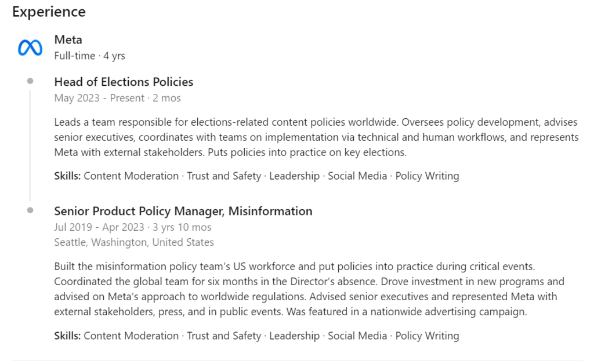Click Policy Writing skill under the Misinformation role
The width and height of the screenshot is (594, 364).
click(x=427, y=336)
